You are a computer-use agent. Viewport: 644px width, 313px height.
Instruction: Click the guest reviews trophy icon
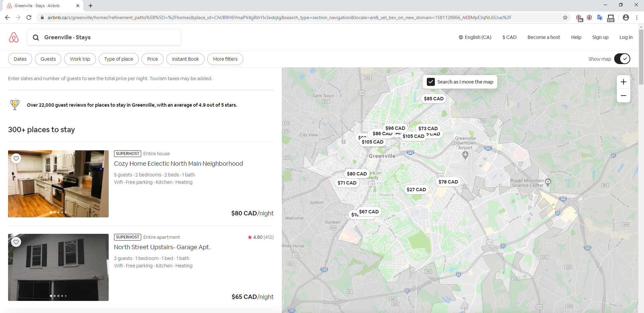(14, 104)
